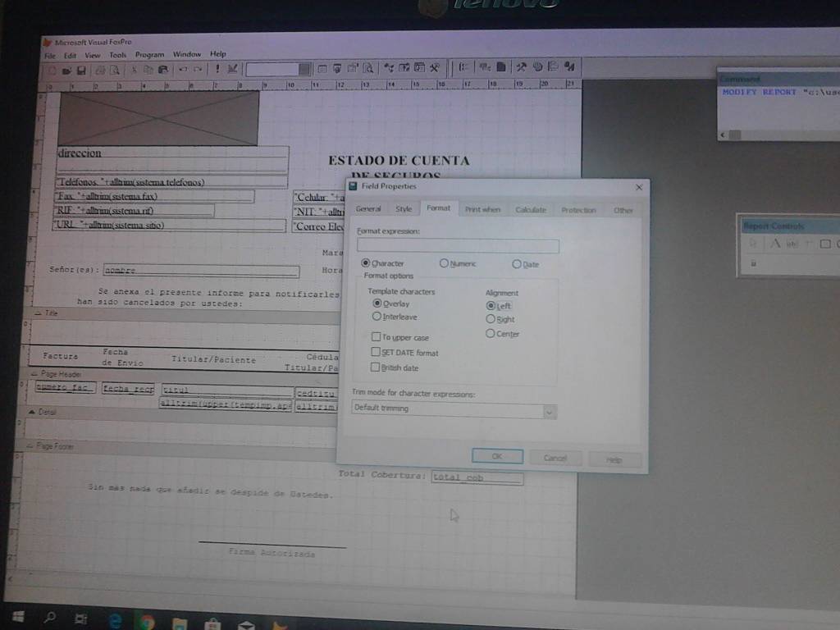Open the Window menu
Image resolution: width=840 pixels, height=630 pixels.
point(186,54)
